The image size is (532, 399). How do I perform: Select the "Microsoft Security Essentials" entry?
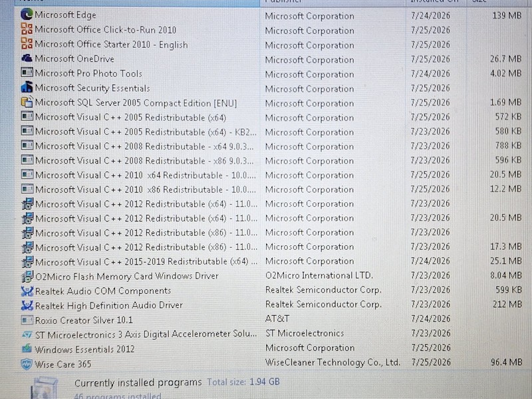92,88
